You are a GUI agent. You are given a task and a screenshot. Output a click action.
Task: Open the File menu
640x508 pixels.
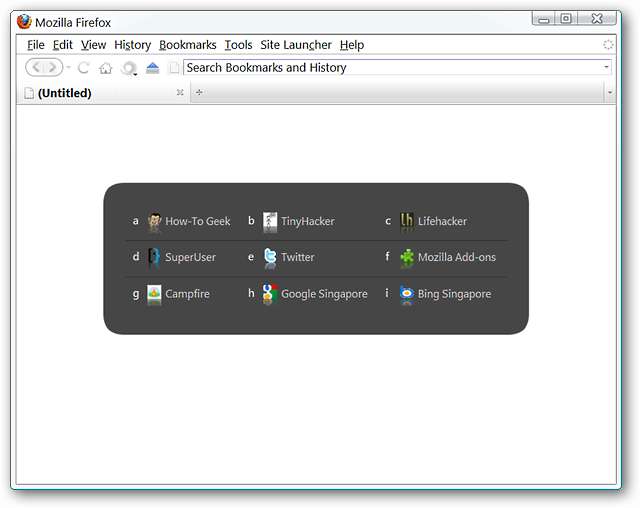pyautogui.click(x=36, y=44)
